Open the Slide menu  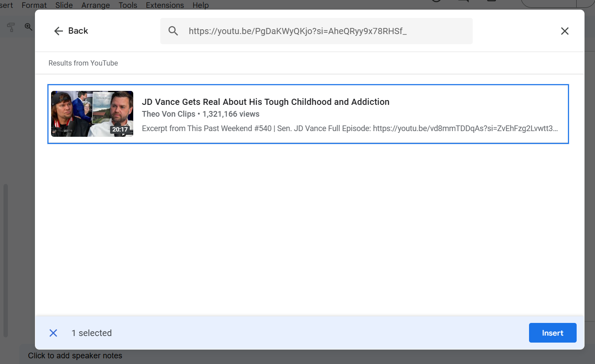(64, 5)
